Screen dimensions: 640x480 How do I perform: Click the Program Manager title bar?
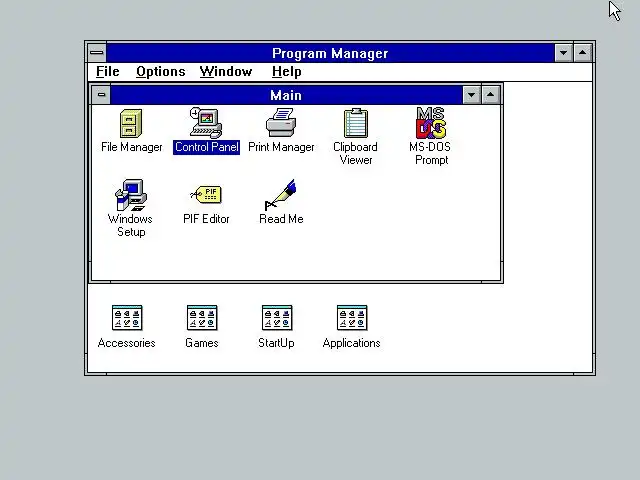click(330, 53)
